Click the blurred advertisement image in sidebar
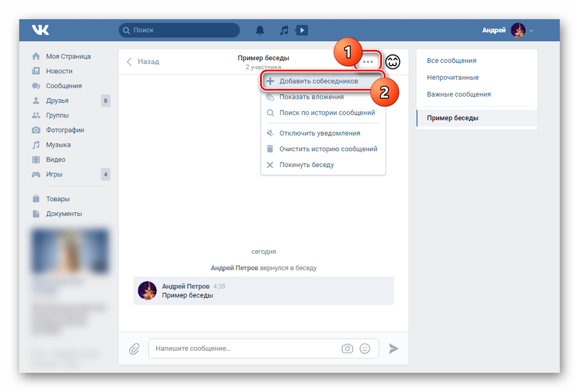579x392 pixels. [70, 251]
